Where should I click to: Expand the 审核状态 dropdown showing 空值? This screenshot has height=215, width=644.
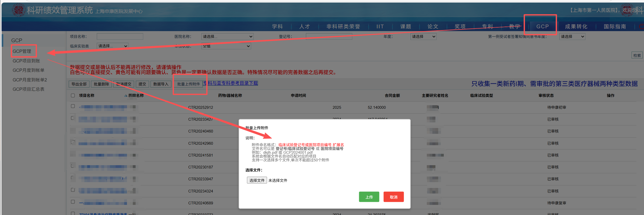[x=226, y=46]
